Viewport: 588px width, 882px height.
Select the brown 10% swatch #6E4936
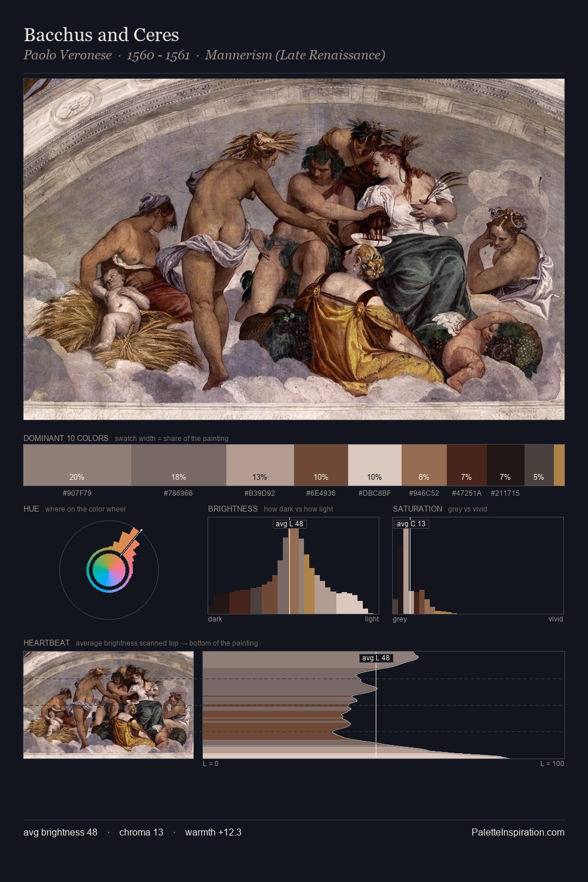click(321, 465)
